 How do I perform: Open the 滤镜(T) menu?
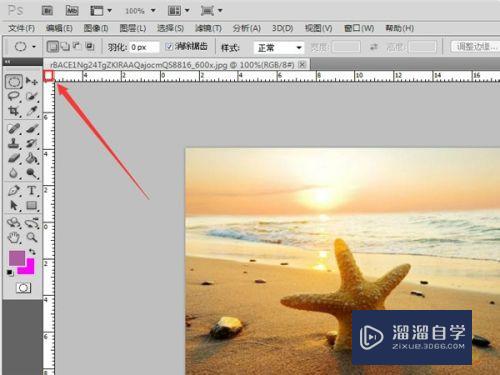pyautogui.click(x=208, y=28)
